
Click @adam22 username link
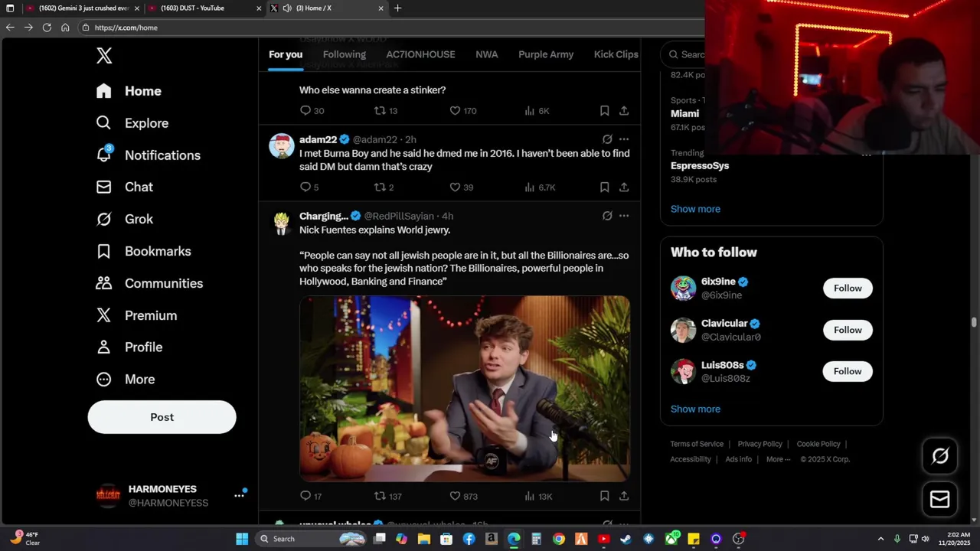[x=375, y=139]
